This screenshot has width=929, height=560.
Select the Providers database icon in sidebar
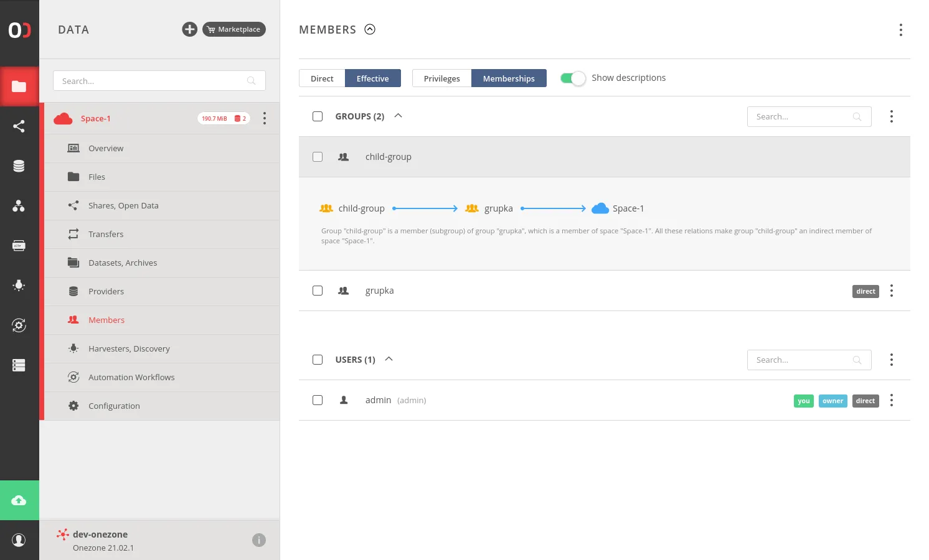(x=19, y=166)
